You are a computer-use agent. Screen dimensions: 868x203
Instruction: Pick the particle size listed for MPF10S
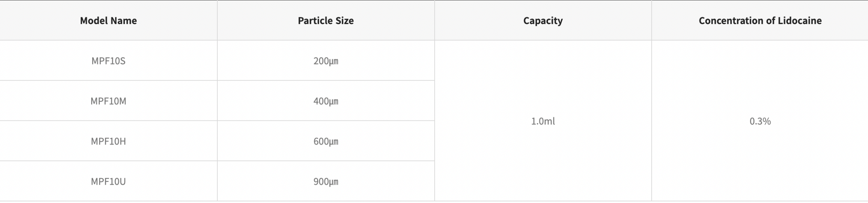pos(325,61)
